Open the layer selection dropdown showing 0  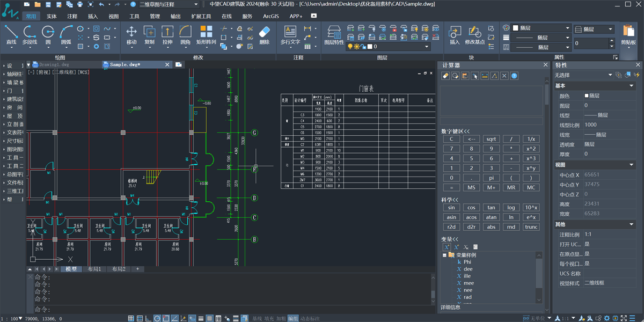427,47
